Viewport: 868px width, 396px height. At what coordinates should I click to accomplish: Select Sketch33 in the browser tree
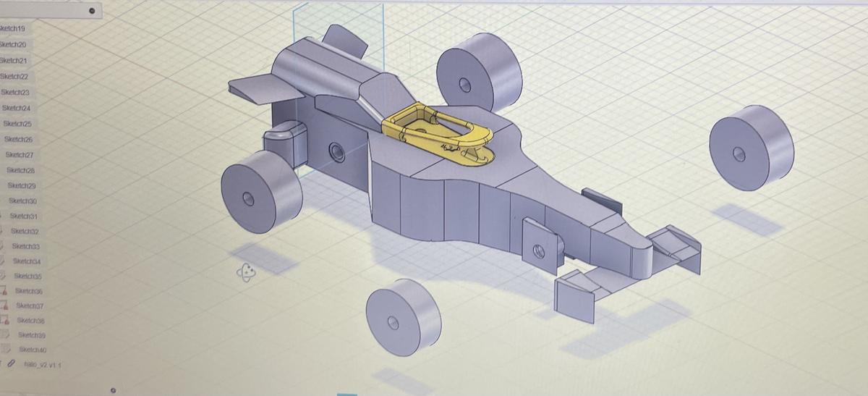click(26, 247)
